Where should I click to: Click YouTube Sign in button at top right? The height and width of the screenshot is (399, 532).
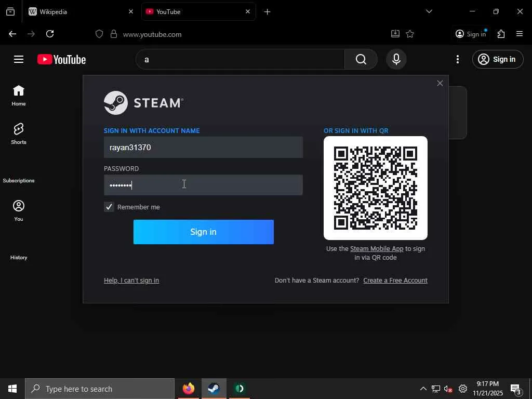tap(497, 59)
